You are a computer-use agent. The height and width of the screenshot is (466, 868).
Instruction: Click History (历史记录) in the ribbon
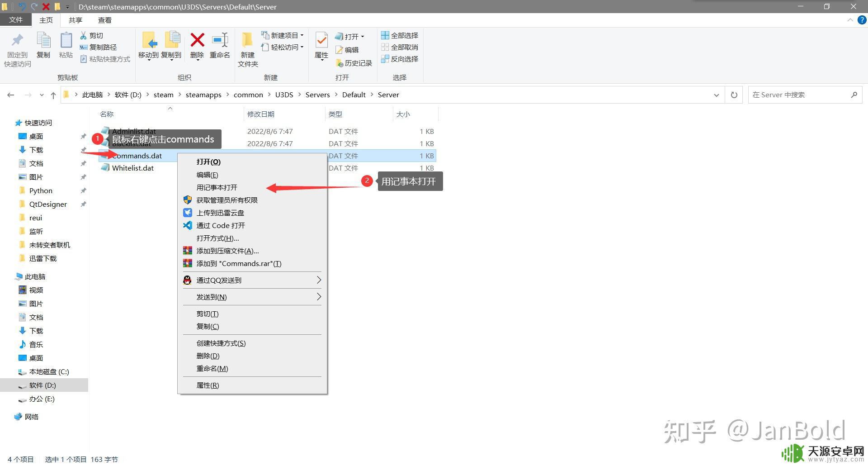[x=354, y=63]
